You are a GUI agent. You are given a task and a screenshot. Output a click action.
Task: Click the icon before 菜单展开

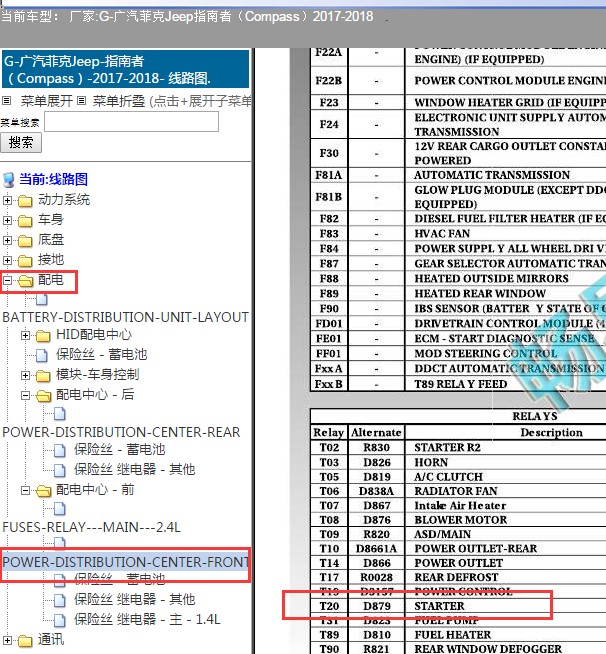[x=7, y=101]
